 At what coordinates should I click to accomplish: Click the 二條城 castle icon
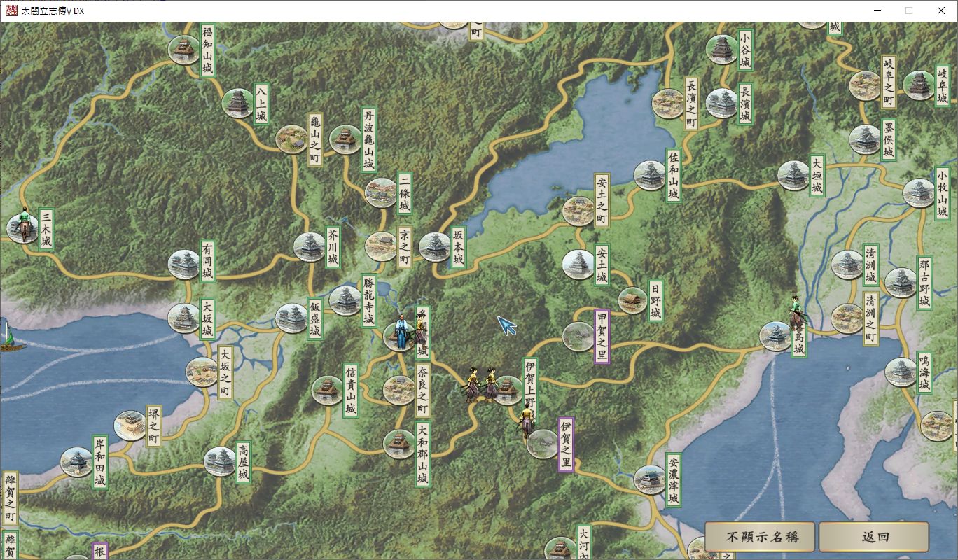381,192
